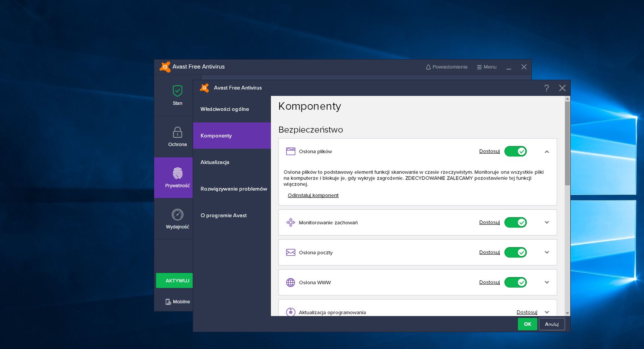Click Dostosuj for Osłona poczty
Viewport: 644px width, 349px height.
(x=489, y=252)
